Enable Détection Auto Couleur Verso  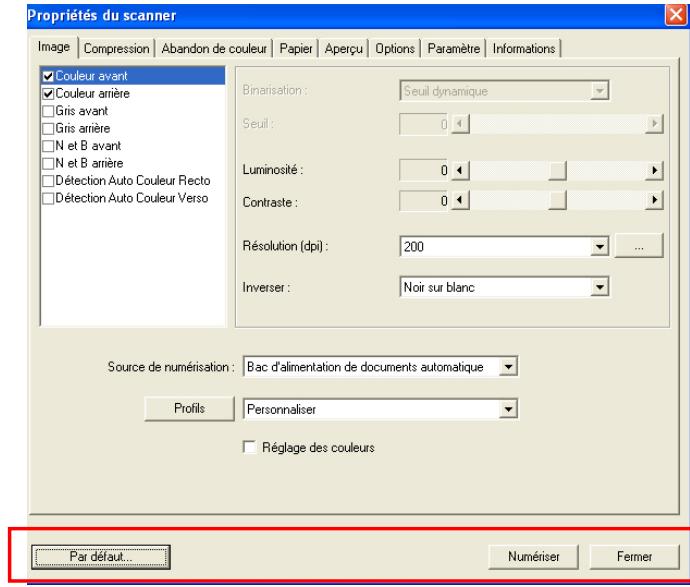pyautogui.click(x=48, y=198)
